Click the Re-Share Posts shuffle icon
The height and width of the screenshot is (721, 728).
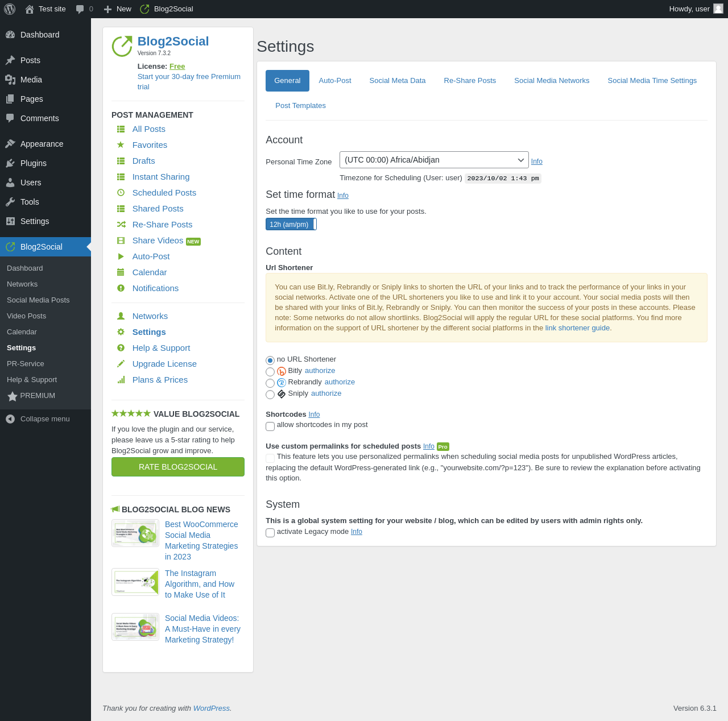point(121,225)
